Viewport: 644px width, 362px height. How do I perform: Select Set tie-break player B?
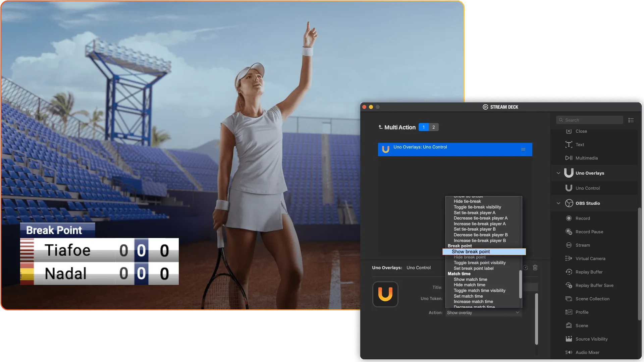(475, 229)
